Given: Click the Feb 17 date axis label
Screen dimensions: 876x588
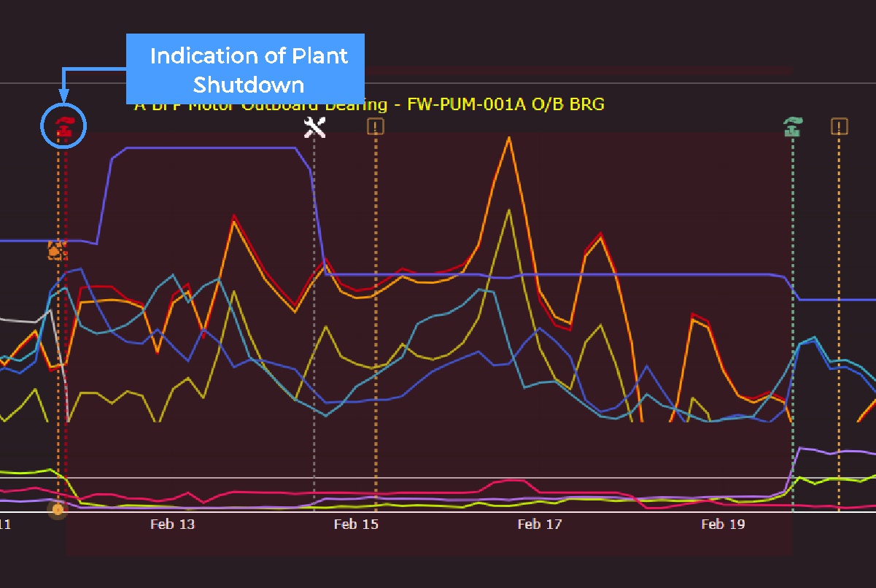Looking at the screenshot, I should point(540,524).
